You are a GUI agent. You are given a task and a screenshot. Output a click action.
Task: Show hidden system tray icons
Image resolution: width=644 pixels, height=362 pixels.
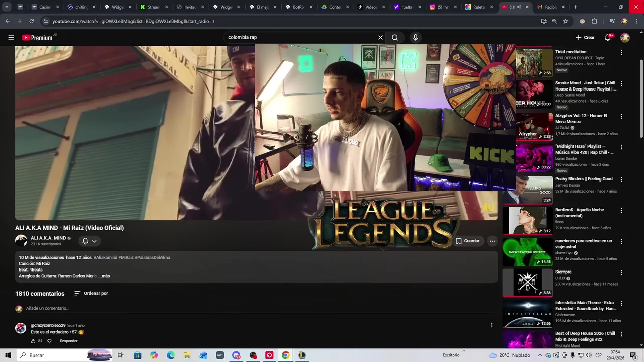coord(541,355)
